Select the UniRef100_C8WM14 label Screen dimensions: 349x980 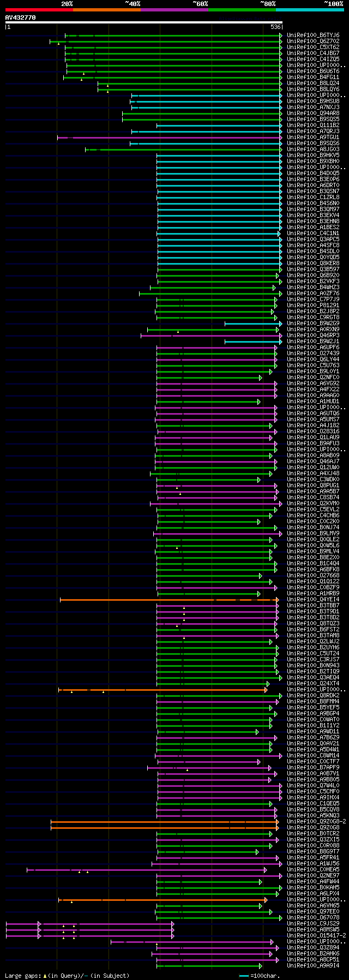313,756
